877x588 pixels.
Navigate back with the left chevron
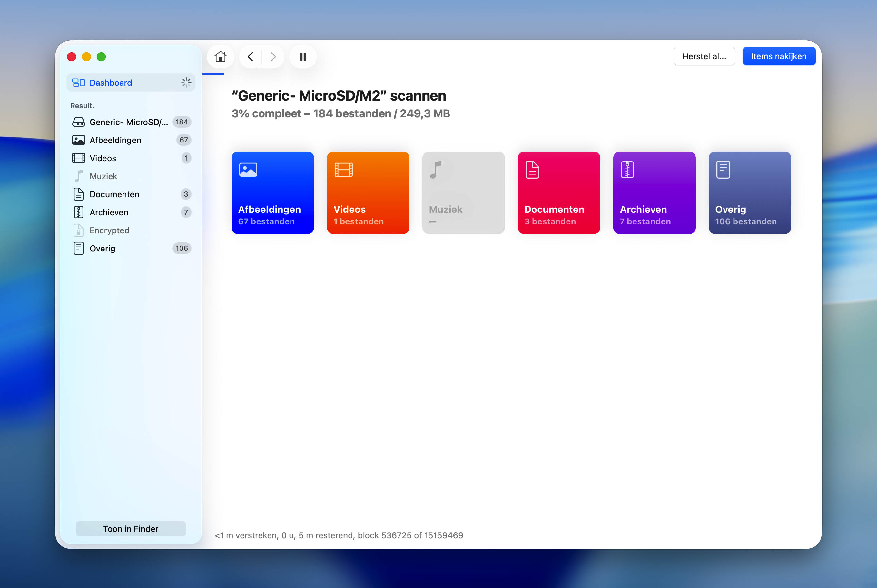251,57
